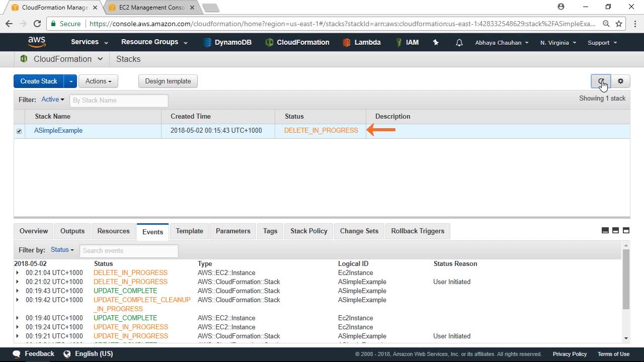644x362 pixels.
Task: Expand the Services menu
Action: [x=90, y=42]
